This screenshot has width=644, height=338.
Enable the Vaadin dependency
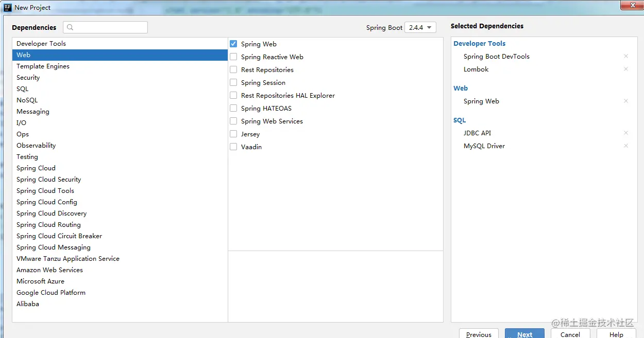(233, 147)
